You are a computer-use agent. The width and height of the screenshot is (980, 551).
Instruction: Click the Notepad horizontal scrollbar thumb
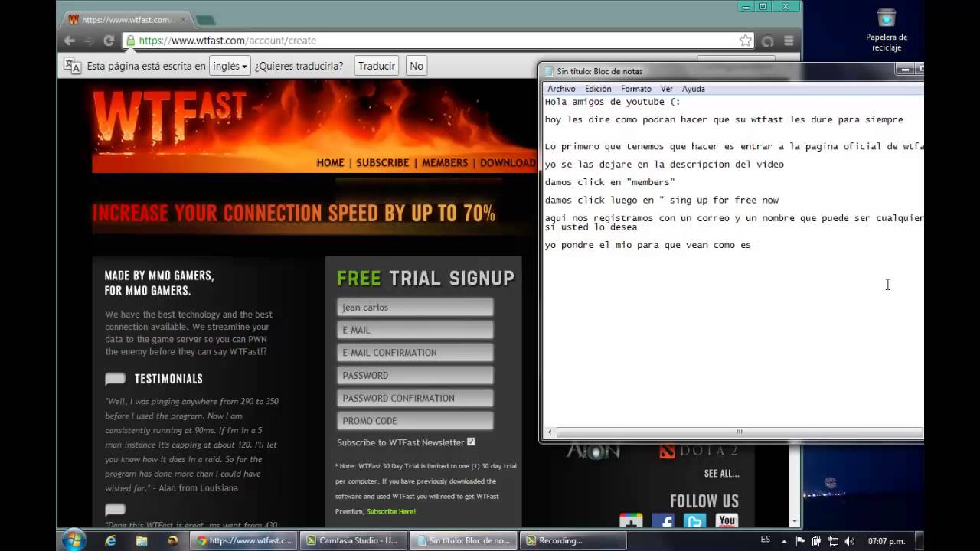point(739,432)
